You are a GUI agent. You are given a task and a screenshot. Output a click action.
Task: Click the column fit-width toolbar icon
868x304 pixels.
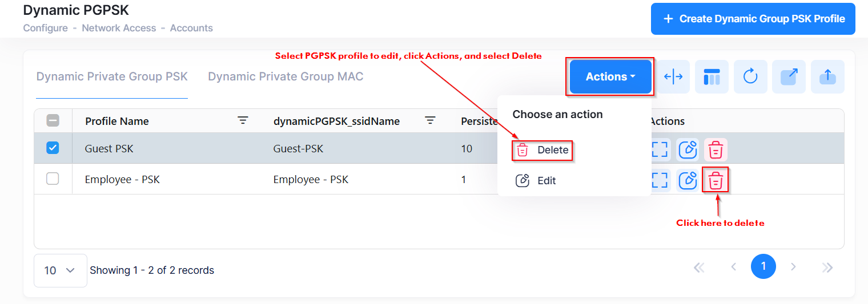674,77
